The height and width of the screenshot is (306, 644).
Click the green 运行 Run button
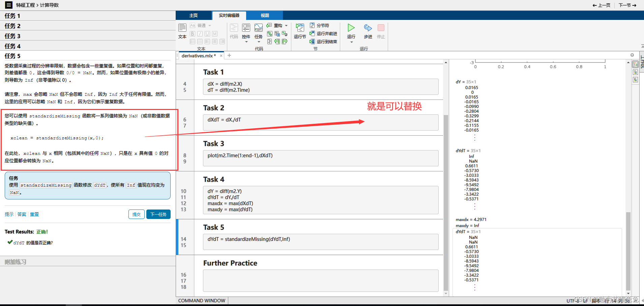pos(351,28)
